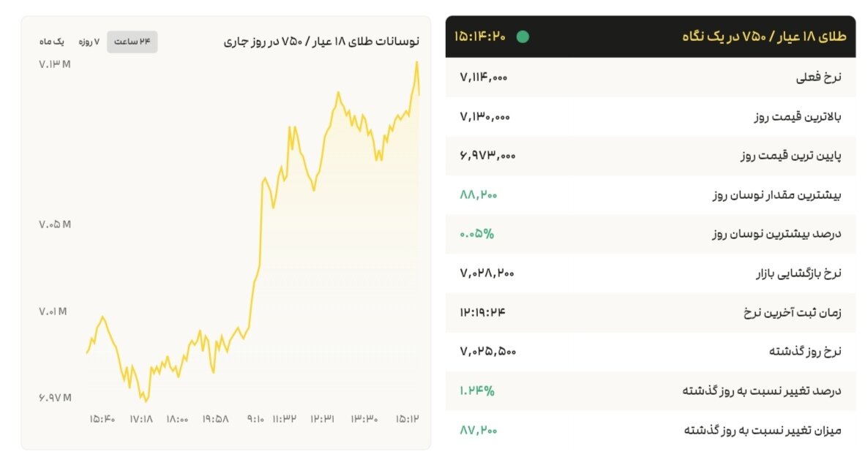
Task: Select the timestamp ۱۲:۱۹:۲۴ entry
Action: click(x=482, y=313)
